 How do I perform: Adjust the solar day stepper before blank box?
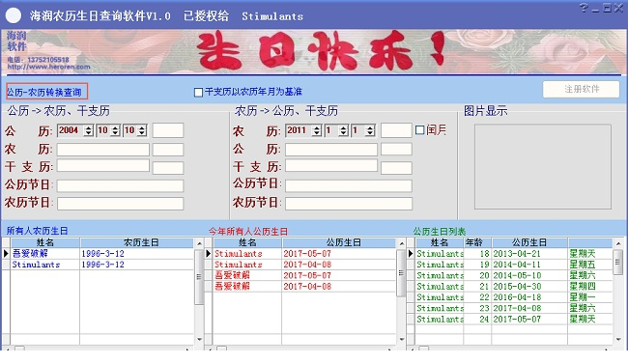point(142,130)
